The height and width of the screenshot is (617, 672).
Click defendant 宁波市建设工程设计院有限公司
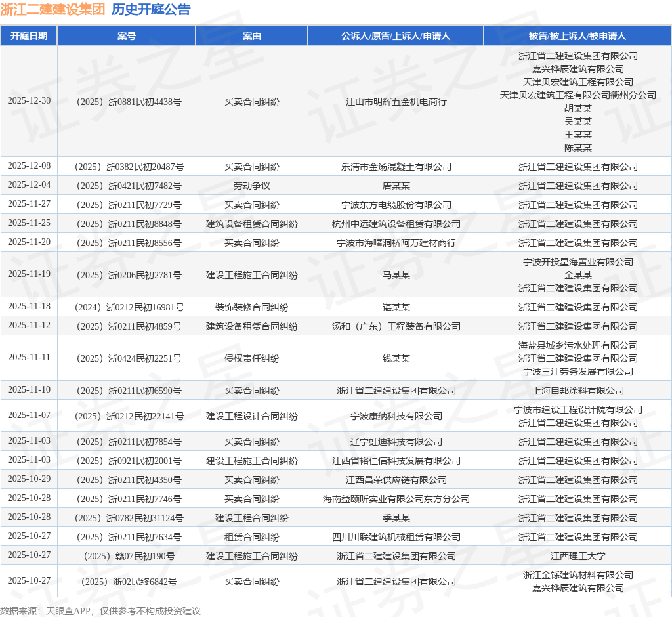(x=577, y=410)
